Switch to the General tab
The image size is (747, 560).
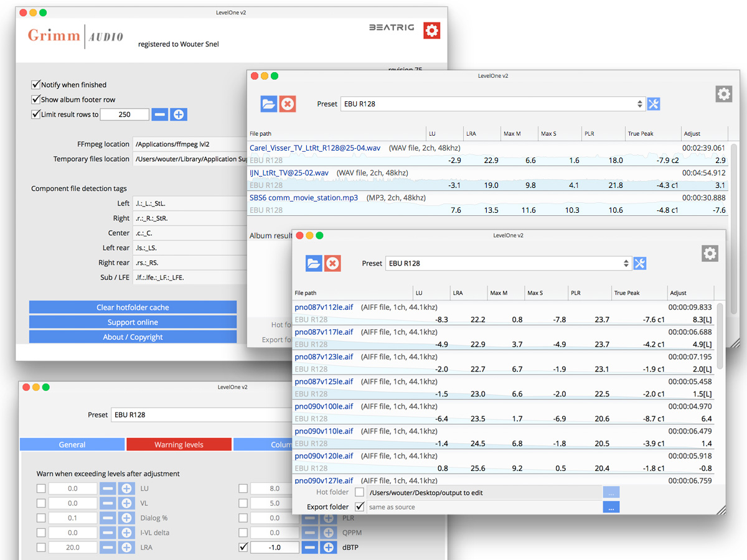(x=72, y=444)
